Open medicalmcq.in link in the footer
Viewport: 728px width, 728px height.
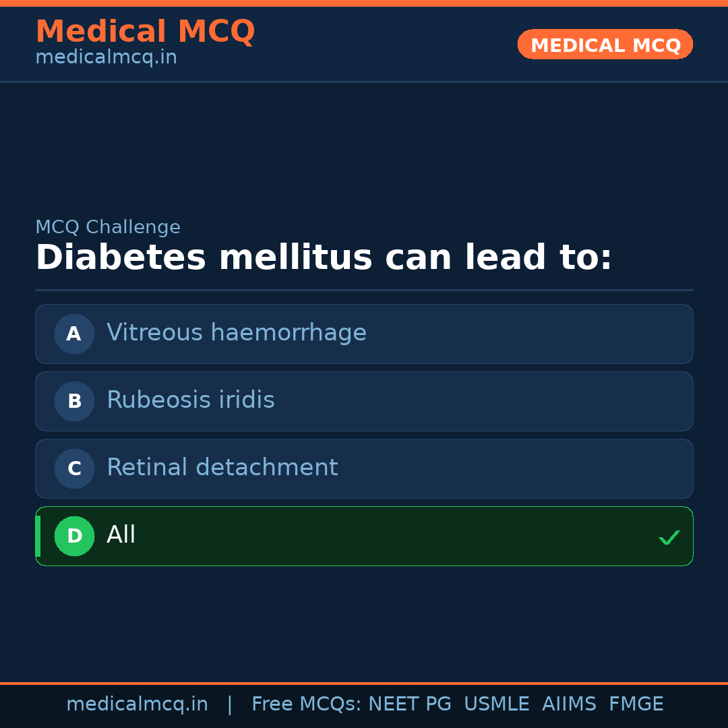(x=137, y=704)
